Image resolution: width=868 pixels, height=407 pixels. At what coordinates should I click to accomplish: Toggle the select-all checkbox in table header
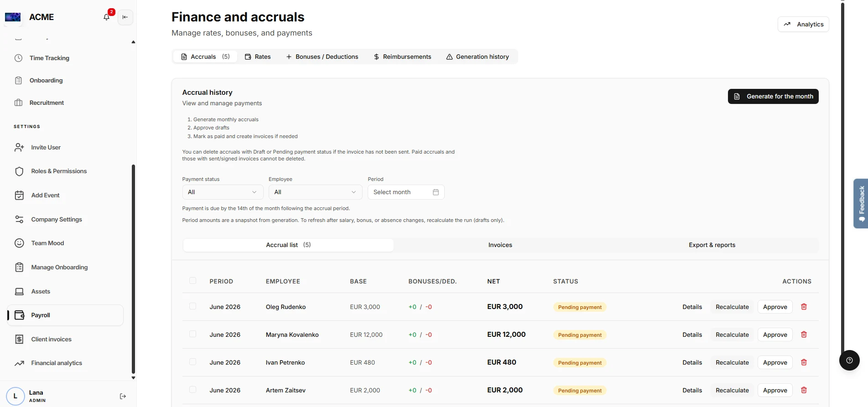(x=192, y=281)
